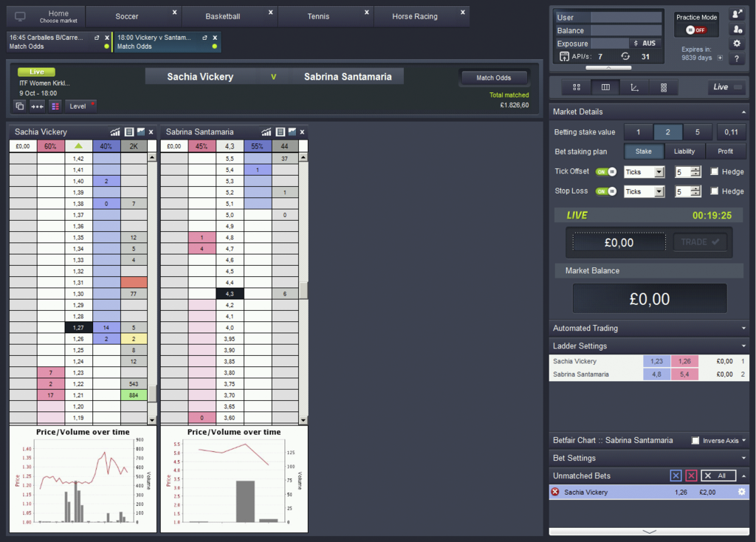
Task: Enable the Hedge checkbox for Tick Offset
Action: coord(714,171)
